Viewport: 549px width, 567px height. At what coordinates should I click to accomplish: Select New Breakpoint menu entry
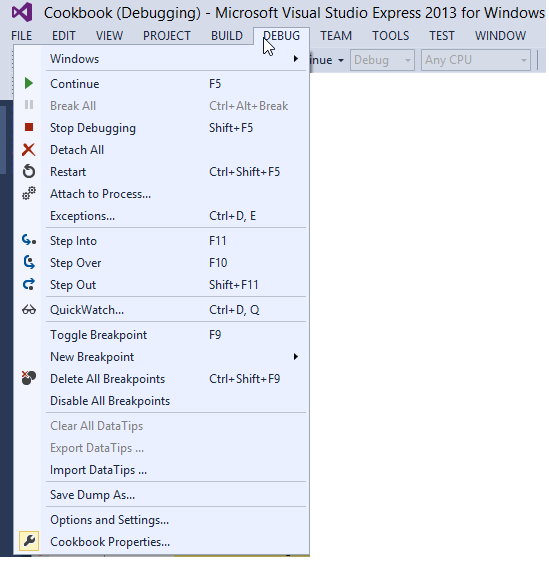coord(161,357)
